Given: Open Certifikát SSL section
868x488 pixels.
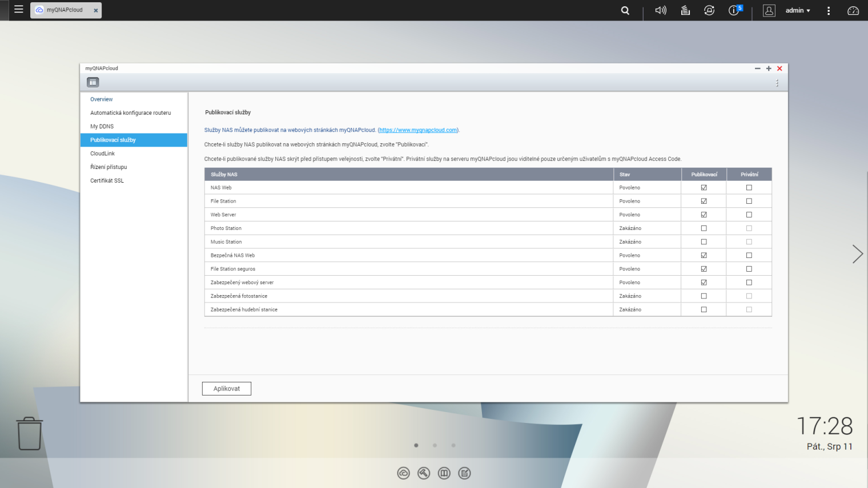Looking at the screenshot, I should [x=134, y=181].
